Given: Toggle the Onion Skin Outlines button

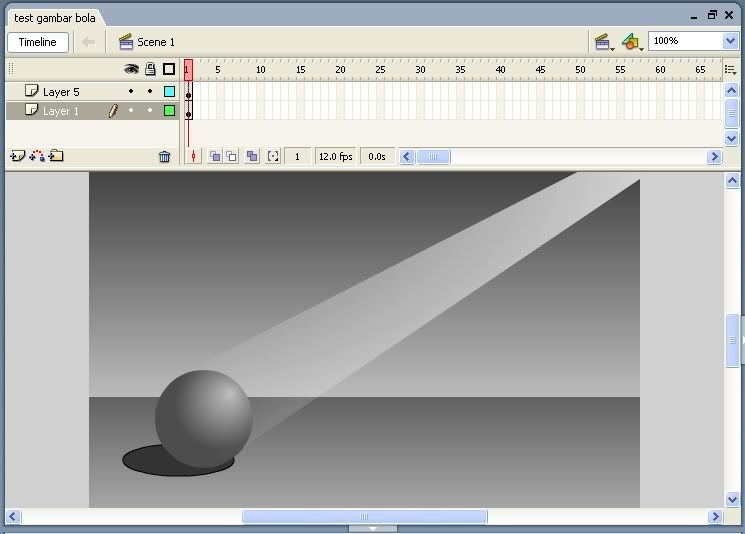Looking at the screenshot, I should [x=231, y=156].
